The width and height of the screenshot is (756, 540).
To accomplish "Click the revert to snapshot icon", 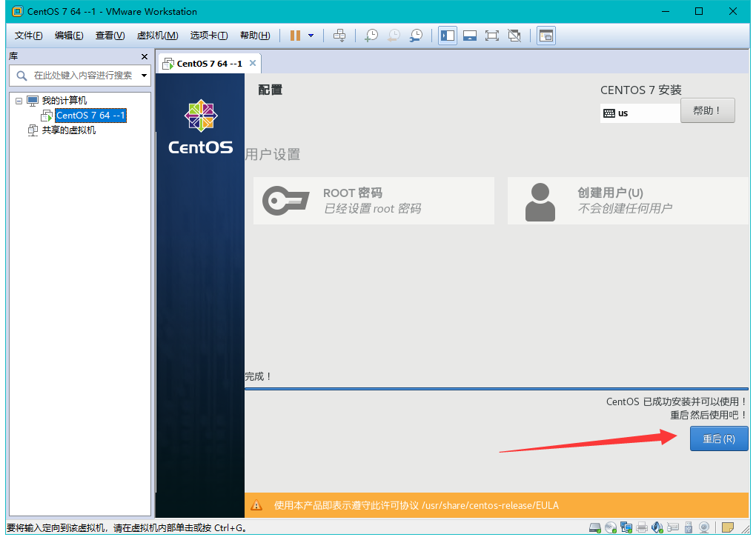I will (x=394, y=36).
